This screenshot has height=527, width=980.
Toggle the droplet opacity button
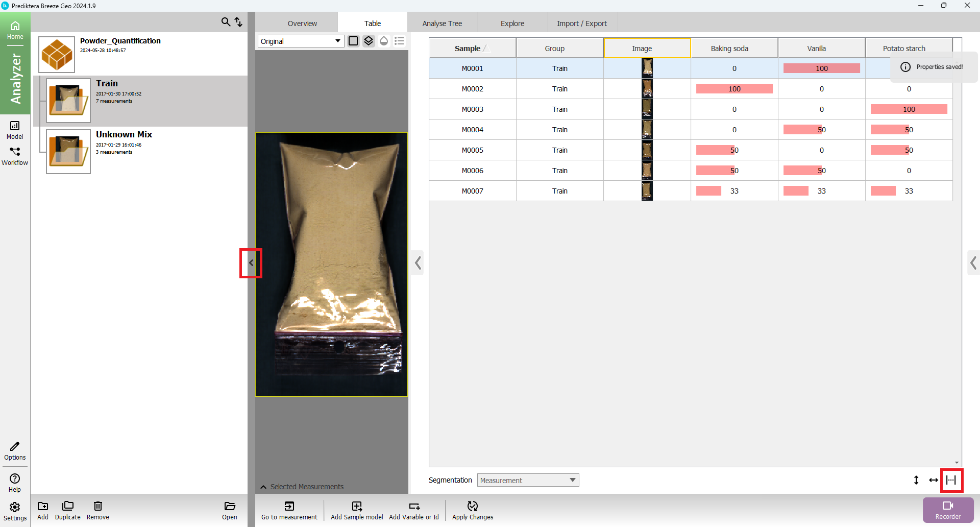(384, 41)
